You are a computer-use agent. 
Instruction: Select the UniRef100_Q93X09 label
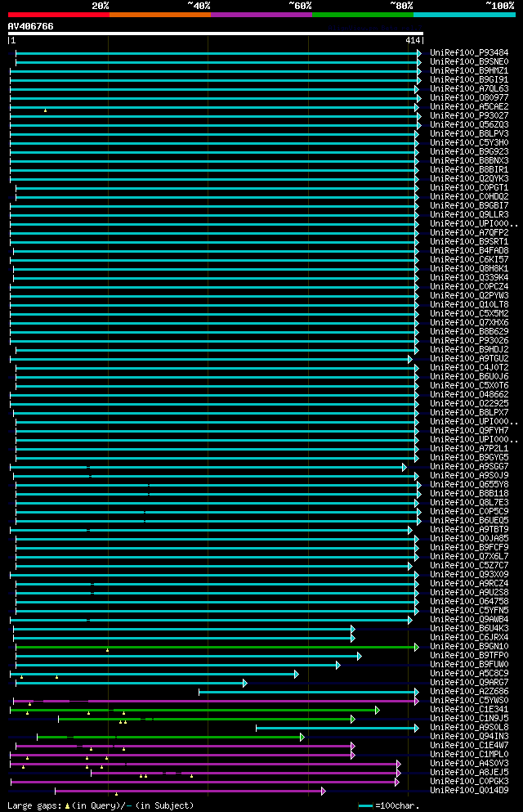[x=469, y=574]
